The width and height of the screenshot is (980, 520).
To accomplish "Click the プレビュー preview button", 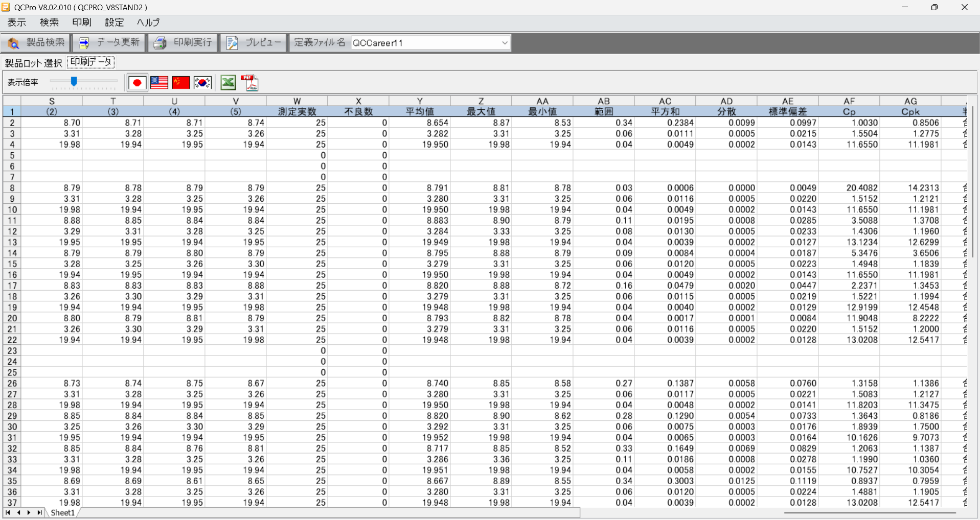I will point(254,43).
